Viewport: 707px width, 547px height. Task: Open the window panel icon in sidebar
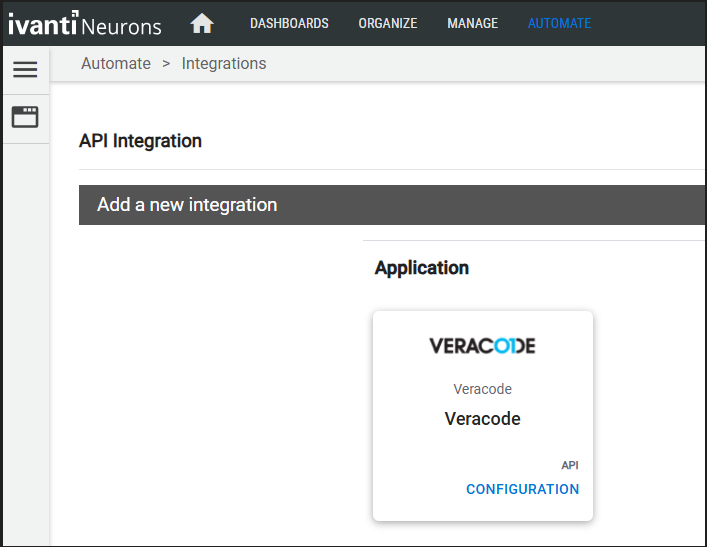(x=25, y=117)
